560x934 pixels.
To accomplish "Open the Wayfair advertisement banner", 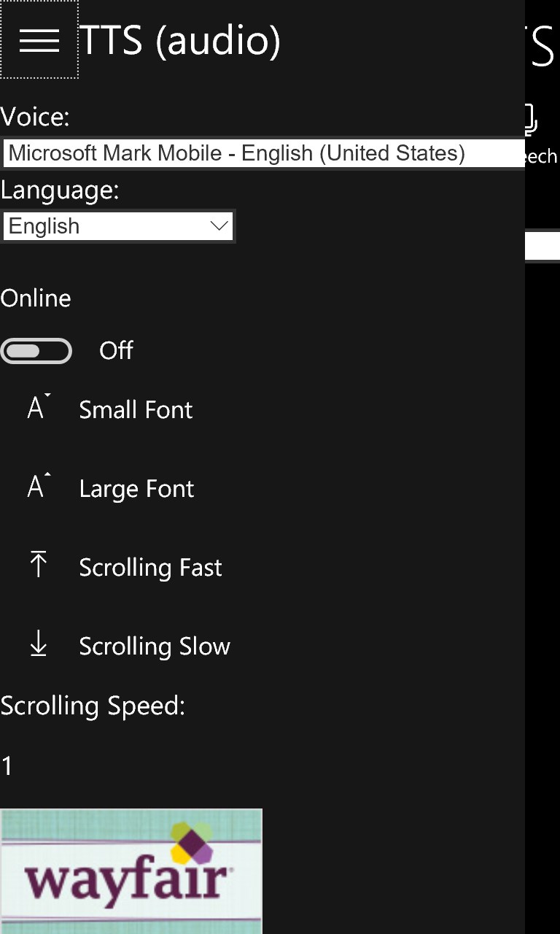I will coord(131,871).
